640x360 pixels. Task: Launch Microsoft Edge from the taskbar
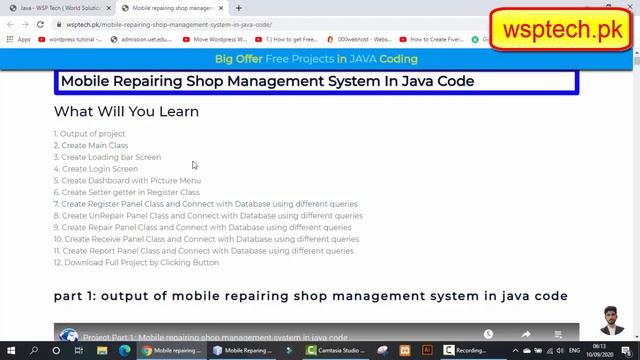coord(124,350)
